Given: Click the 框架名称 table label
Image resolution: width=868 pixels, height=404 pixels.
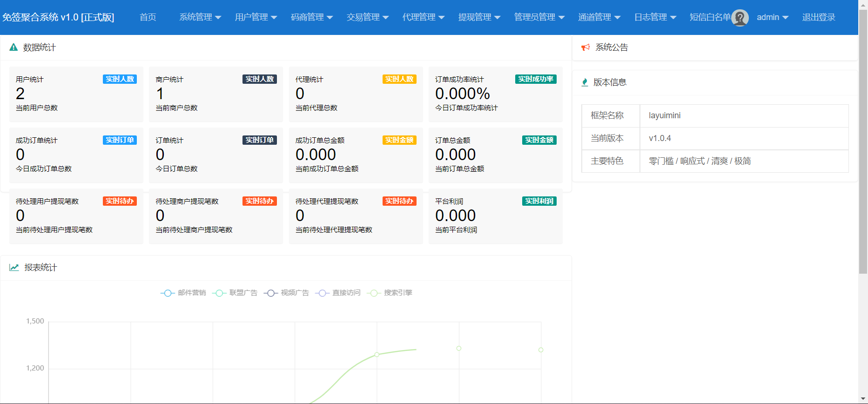Looking at the screenshot, I should point(607,115).
